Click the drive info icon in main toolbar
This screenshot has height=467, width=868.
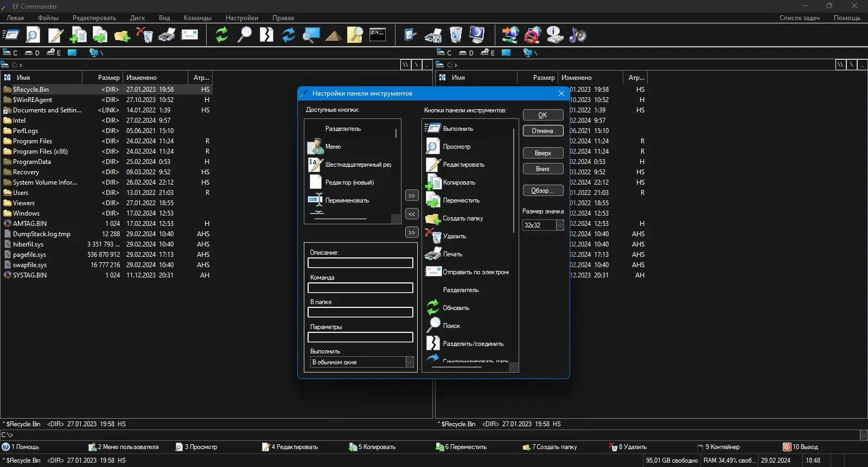554,35
